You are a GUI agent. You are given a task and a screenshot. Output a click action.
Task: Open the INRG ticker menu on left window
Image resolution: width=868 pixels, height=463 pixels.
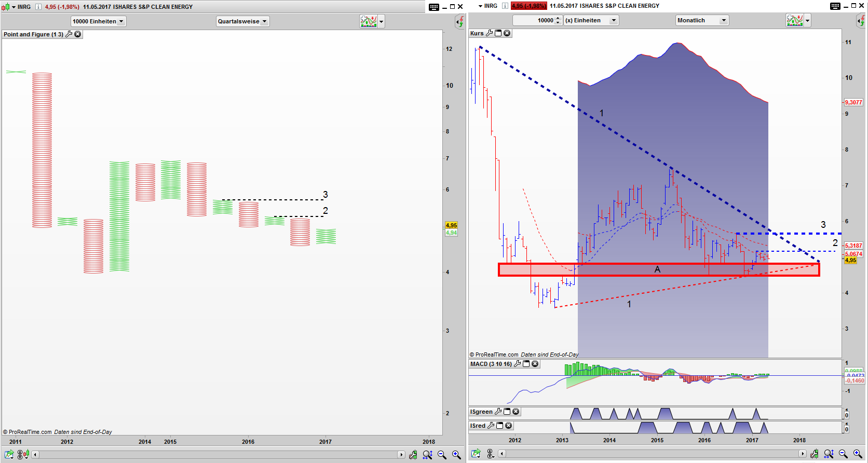(14, 7)
